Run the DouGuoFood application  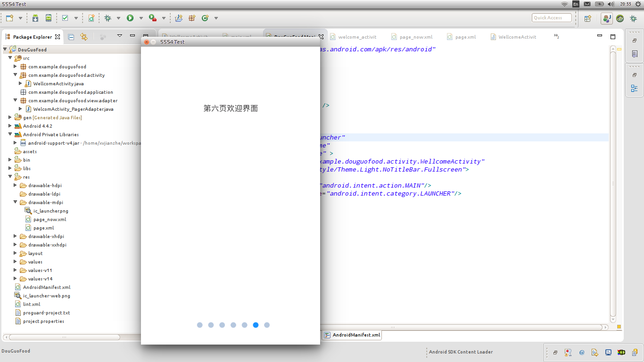130,18
